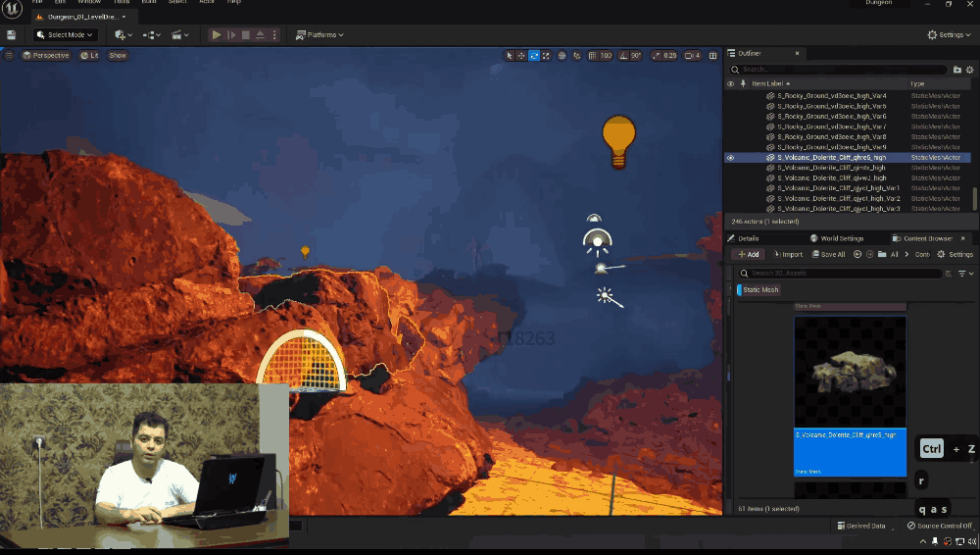Select the Rotate transform tool
The width and height of the screenshot is (980, 555).
534,56
